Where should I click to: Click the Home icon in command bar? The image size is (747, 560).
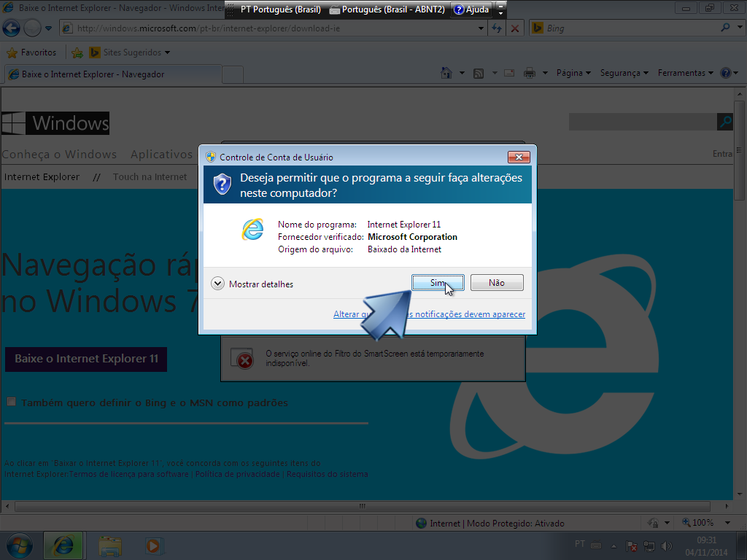(x=446, y=73)
